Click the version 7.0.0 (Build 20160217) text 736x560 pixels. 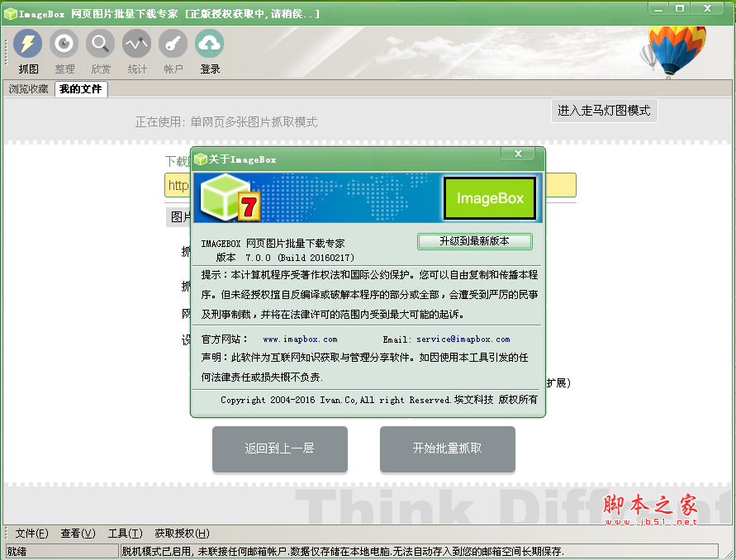(x=285, y=258)
